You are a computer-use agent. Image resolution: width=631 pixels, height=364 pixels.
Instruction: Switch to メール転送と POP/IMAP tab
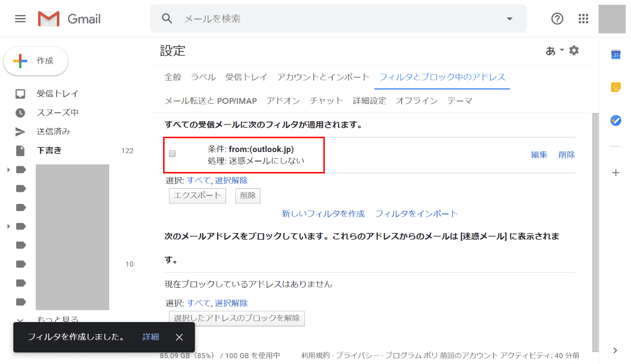click(x=211, y=101)
